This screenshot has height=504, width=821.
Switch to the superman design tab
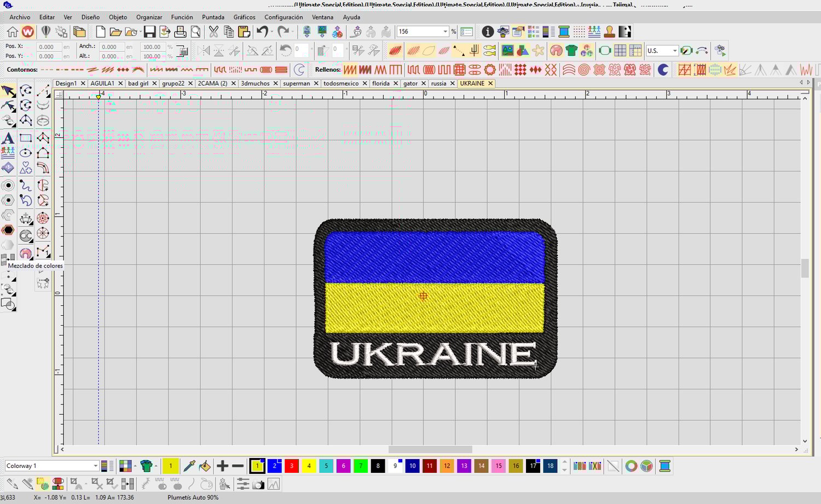pyautogui.click(x=297, y=83)
